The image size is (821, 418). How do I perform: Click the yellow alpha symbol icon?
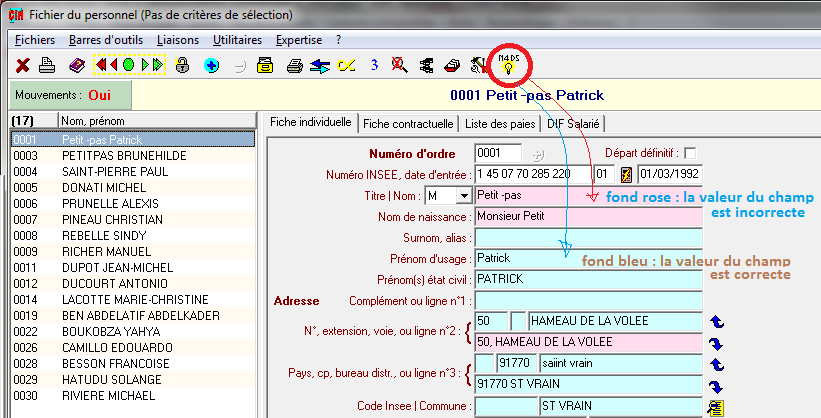[346, 65]
